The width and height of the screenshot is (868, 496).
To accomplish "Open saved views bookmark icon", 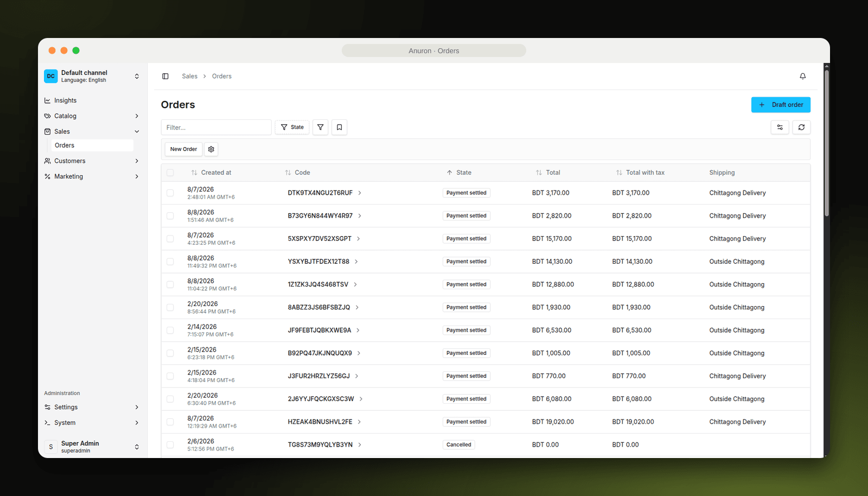I will (x=339, y=127).
